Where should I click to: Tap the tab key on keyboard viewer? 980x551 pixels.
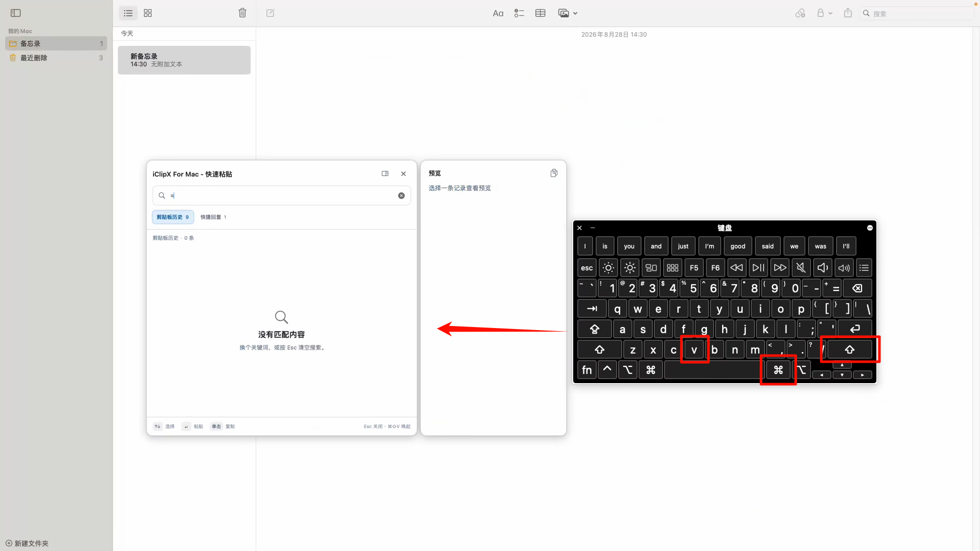[x=592, y=309]
